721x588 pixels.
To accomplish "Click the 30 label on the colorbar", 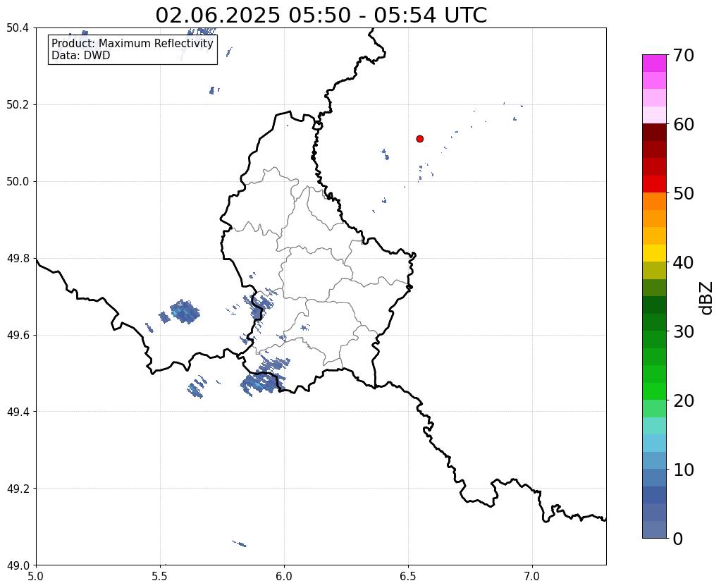I will (x=684, y=331).
